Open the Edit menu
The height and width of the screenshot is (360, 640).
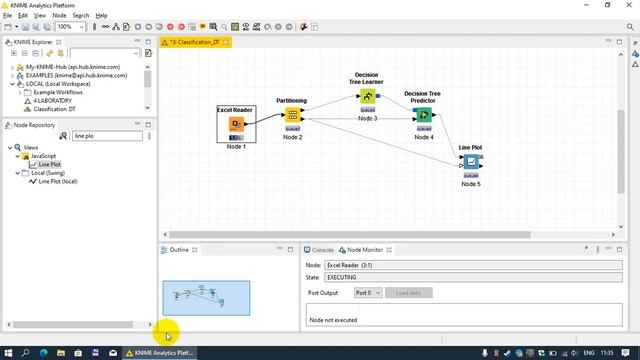click(23, 16)
